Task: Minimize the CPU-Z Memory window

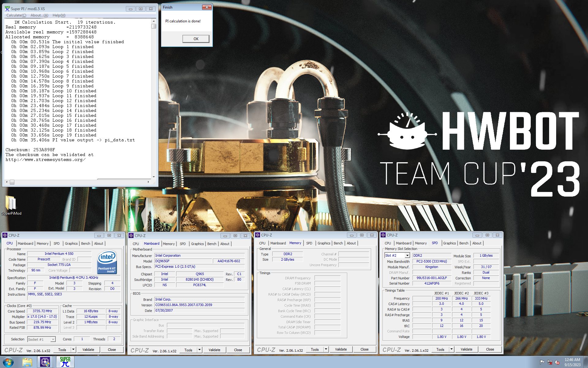Action: pos(352,235)
